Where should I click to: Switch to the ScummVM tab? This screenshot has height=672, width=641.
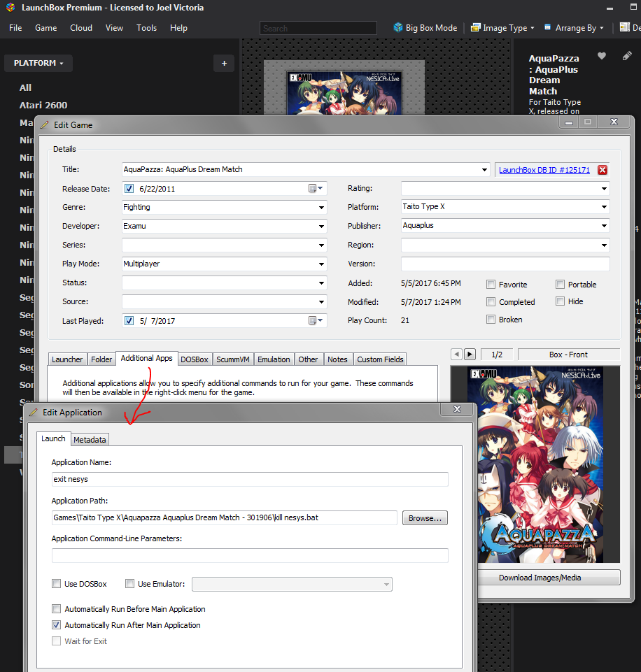click(x=233, y=359)
